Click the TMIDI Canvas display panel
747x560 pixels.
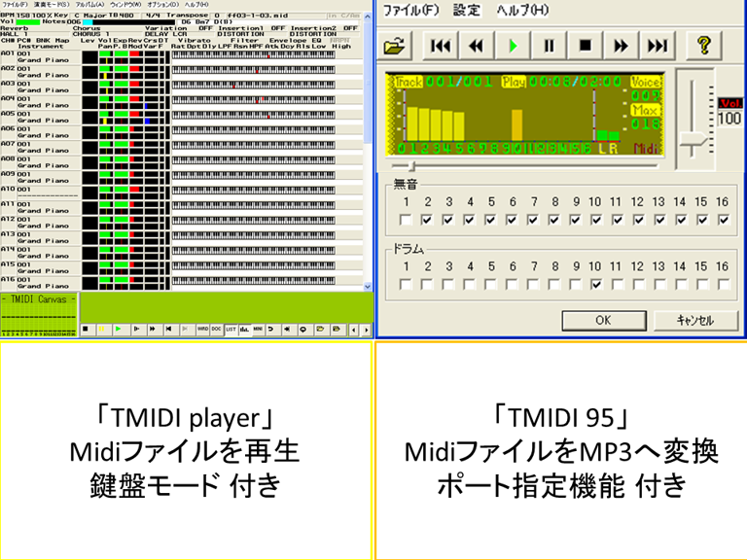[39, 315]
